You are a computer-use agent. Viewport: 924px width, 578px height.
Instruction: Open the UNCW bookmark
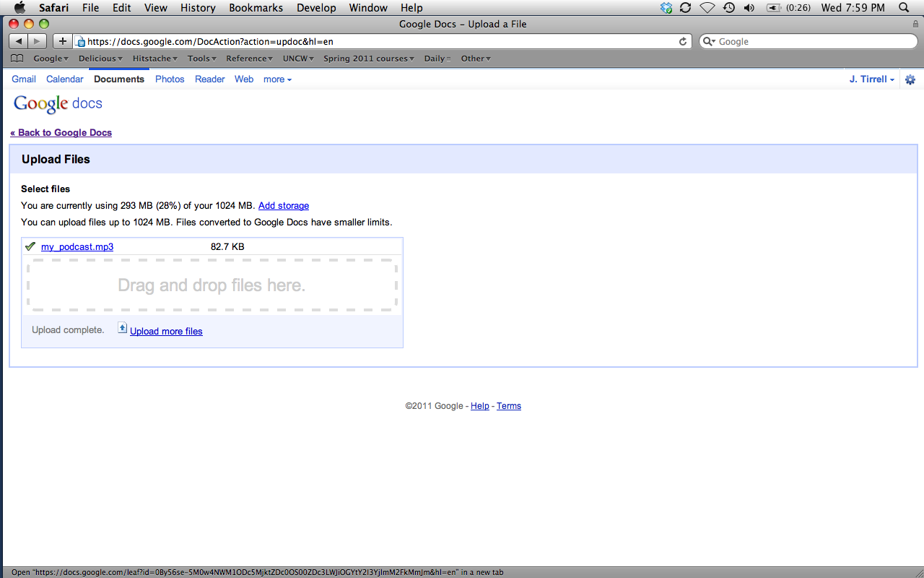[298, 59]
